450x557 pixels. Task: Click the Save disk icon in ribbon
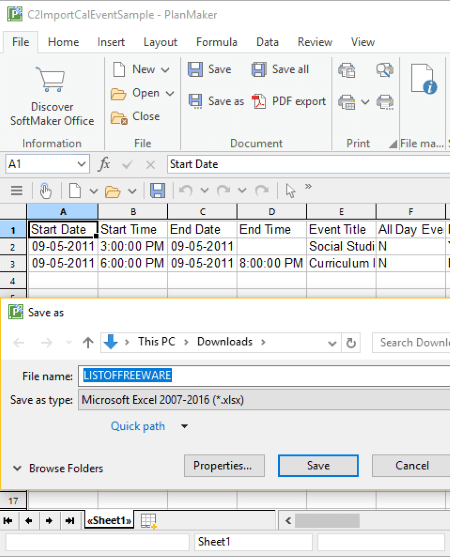point(195,69)
